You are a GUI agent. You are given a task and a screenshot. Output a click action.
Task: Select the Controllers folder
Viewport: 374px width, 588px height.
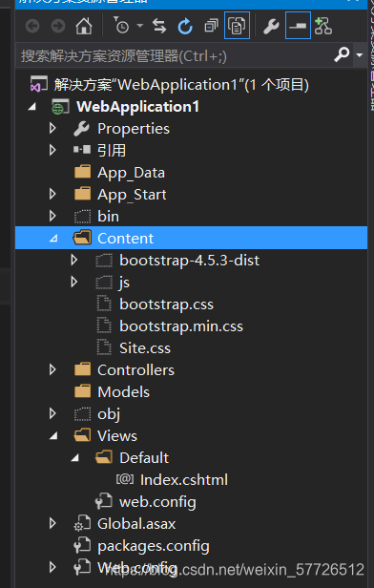point(135,370)
